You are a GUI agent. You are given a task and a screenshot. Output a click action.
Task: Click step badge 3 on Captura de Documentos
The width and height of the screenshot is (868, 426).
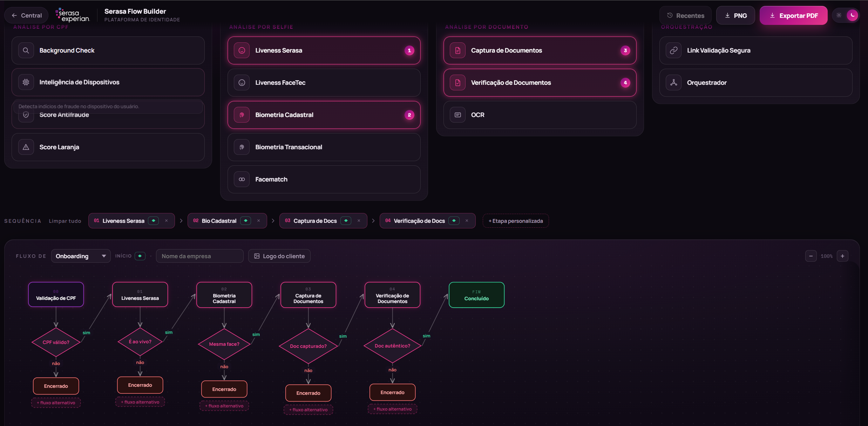625,50
